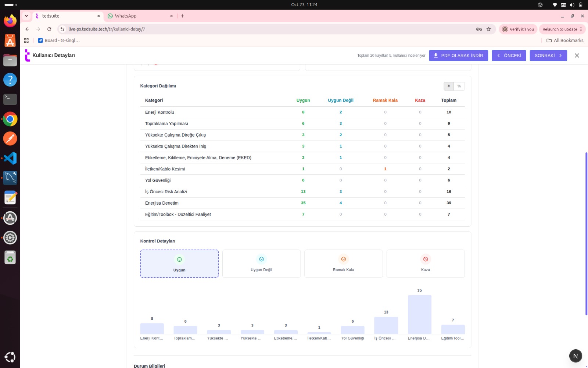Launch Ubuntu Software from the dock
Image resolution: width=588 pixels, height=368 pixels.
click(x=10, y=40)
